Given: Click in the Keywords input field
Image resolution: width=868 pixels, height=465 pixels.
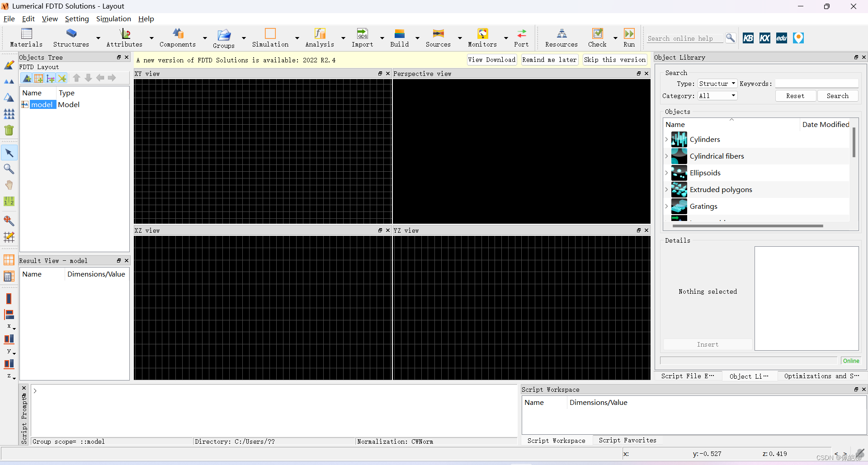Looking at the screenshot, I should coord(816,84).
